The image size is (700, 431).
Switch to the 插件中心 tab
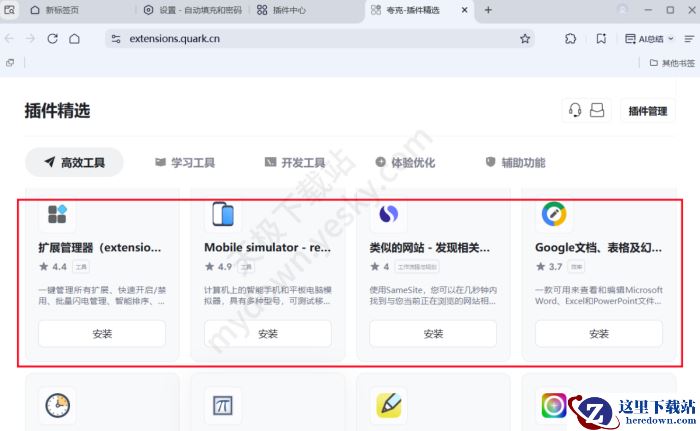tap(282, 10)
